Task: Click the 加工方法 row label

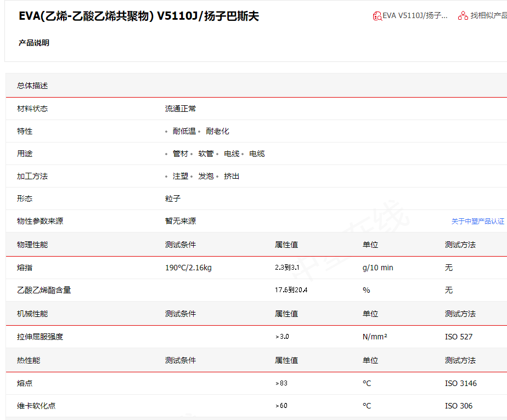Action: tap(32, 176)
